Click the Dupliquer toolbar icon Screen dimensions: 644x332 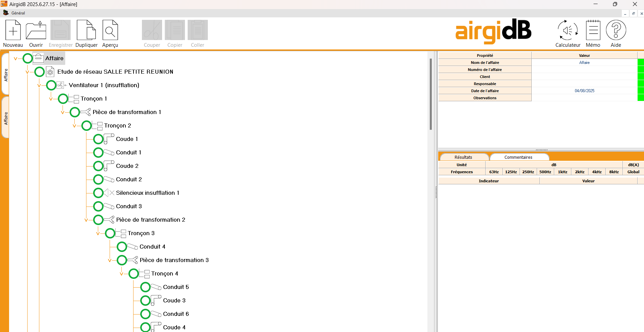click(x=86, y=30)
